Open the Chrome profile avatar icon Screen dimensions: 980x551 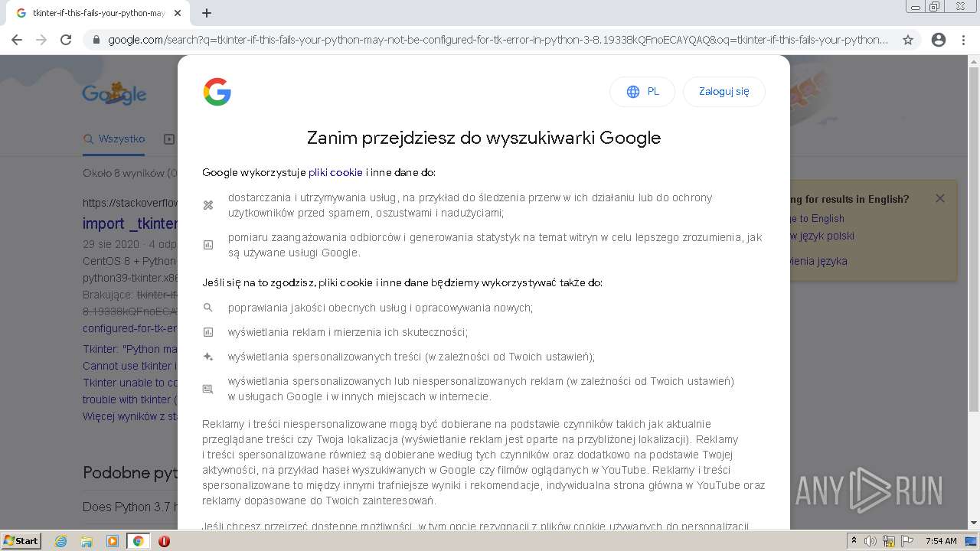tap(939, 40)
